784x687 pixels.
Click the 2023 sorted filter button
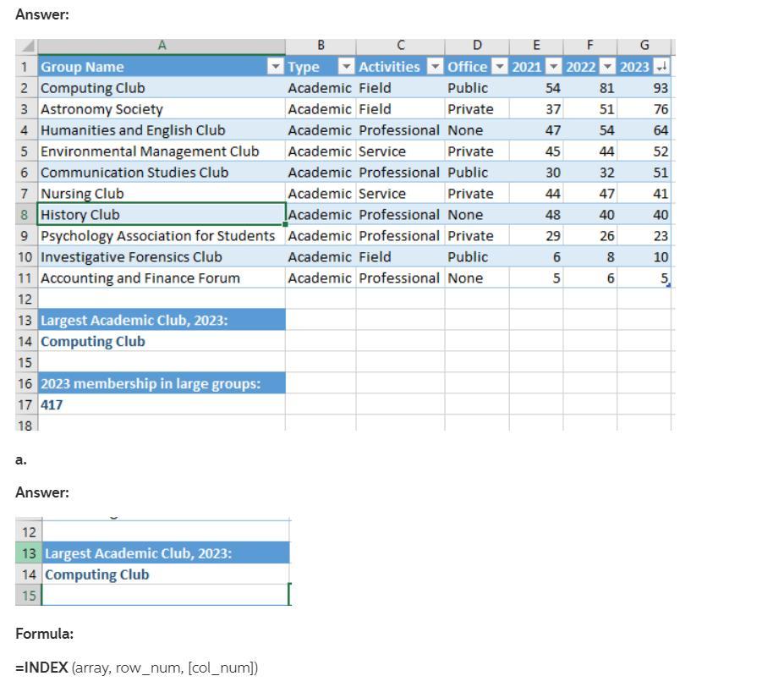[661, 67]
